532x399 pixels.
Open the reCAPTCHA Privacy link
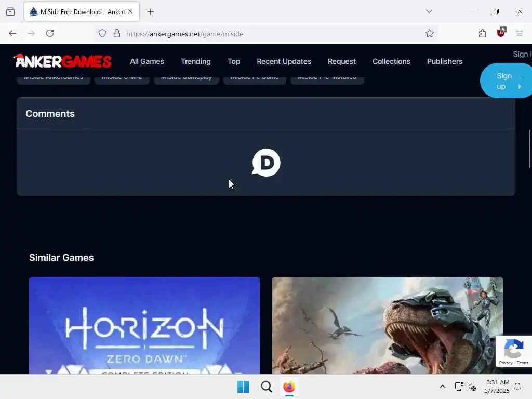point(506,363)
